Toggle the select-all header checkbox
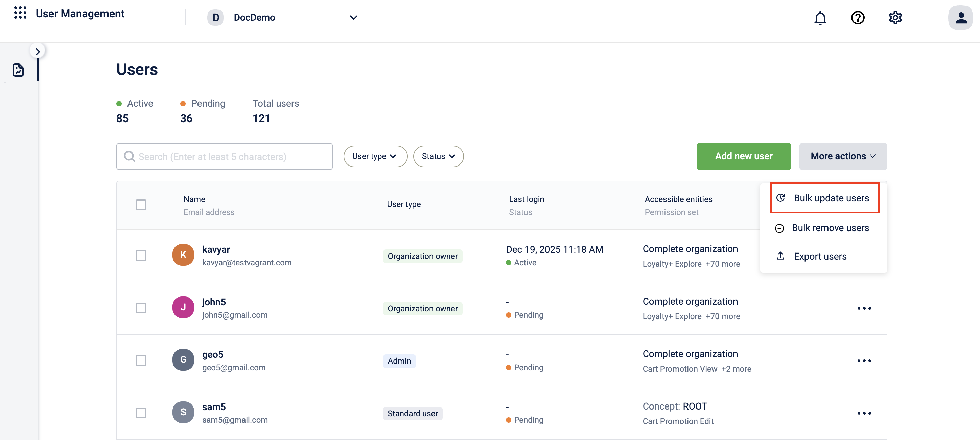Viewport: 980px width, 440px height. coord(141,205)
